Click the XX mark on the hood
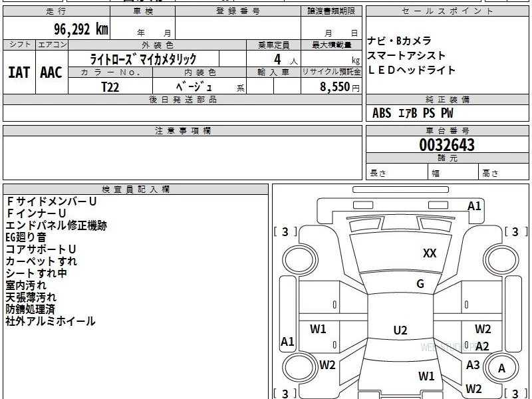This screenshot has width=532, height=399. [430, 253]
